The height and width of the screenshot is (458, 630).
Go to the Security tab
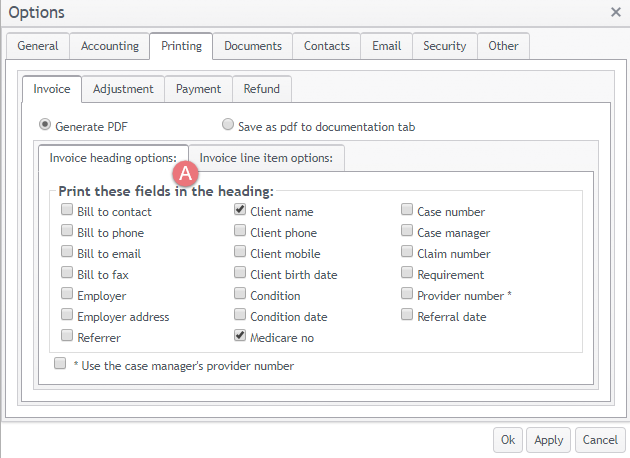point(444,46)
